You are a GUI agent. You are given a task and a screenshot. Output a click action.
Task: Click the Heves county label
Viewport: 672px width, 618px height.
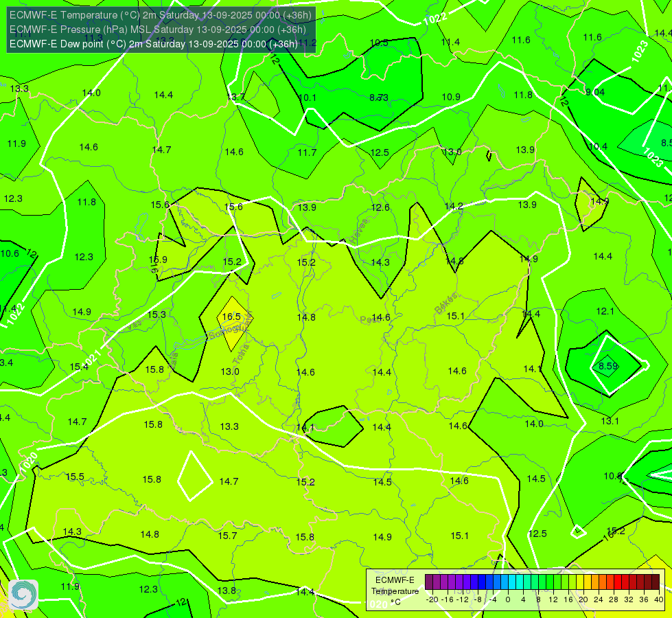pyautogui.click(x=359, y=231)
